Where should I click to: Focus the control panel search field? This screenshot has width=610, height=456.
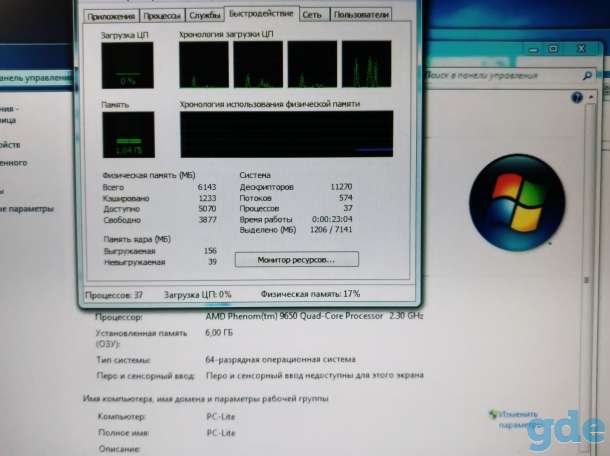[506, 75]
